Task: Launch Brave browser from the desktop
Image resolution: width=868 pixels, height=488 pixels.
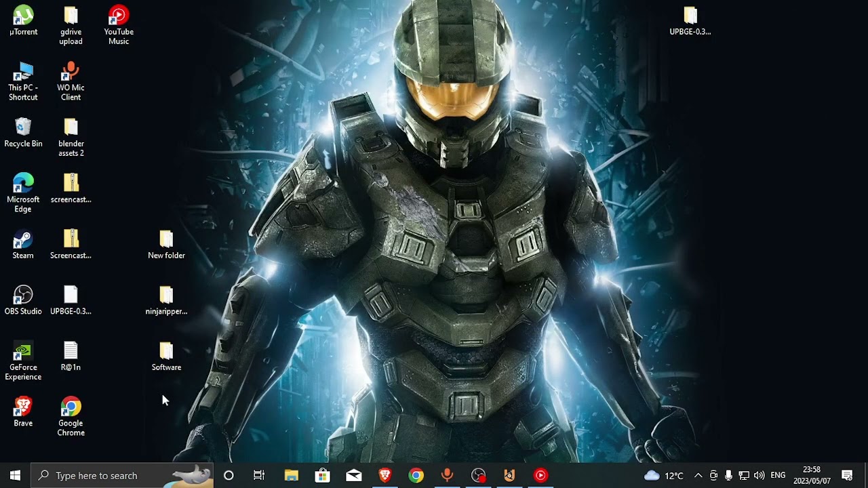Action: 23,412
